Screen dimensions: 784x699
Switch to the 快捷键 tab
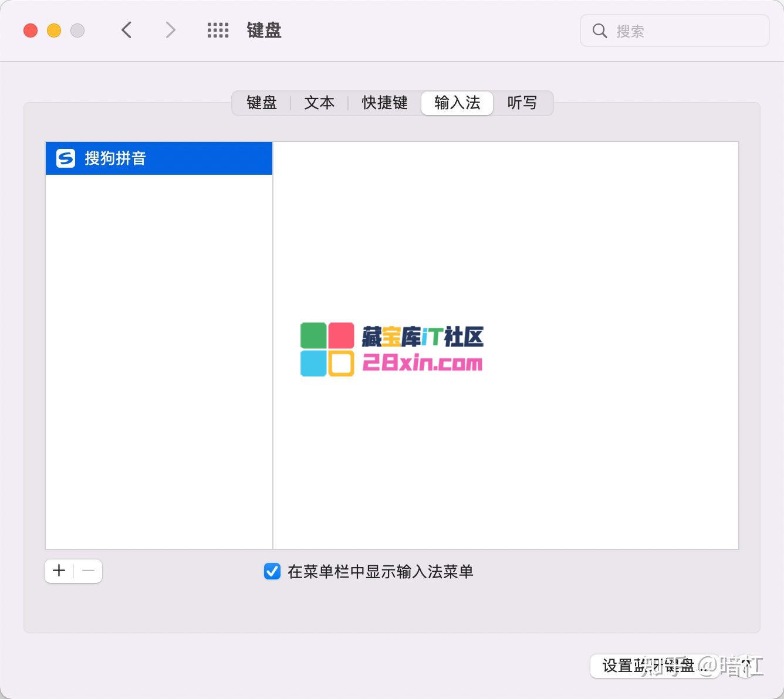(384, 103)
